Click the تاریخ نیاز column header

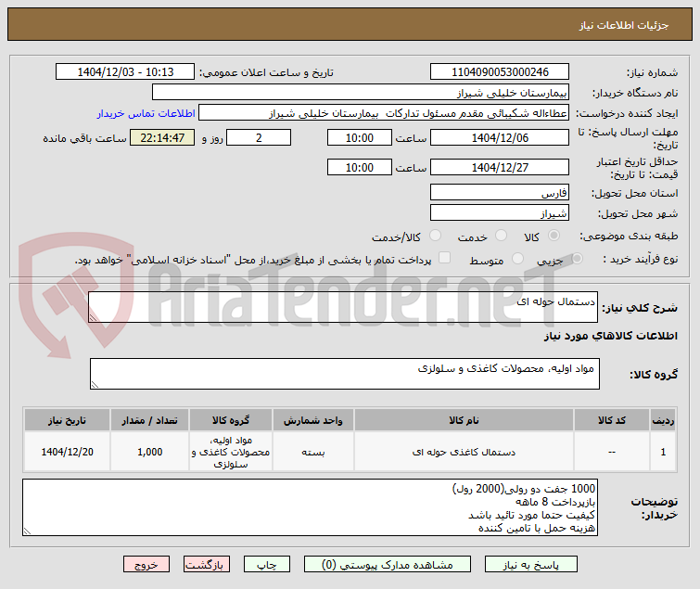coord(67,420)
